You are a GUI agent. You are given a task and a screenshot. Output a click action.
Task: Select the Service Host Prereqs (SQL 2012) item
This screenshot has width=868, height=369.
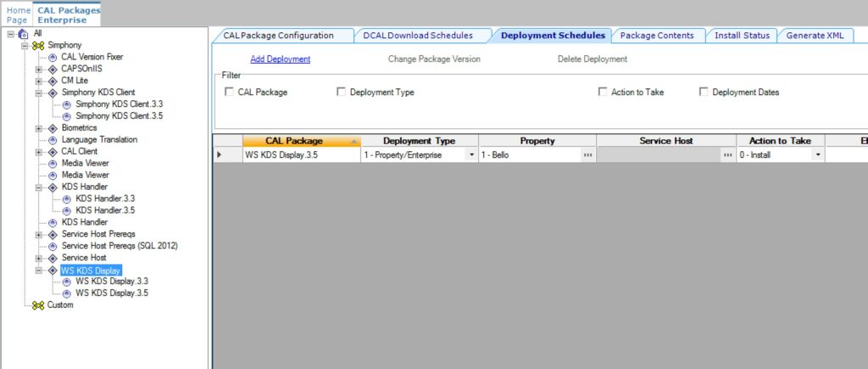[120, 246]
